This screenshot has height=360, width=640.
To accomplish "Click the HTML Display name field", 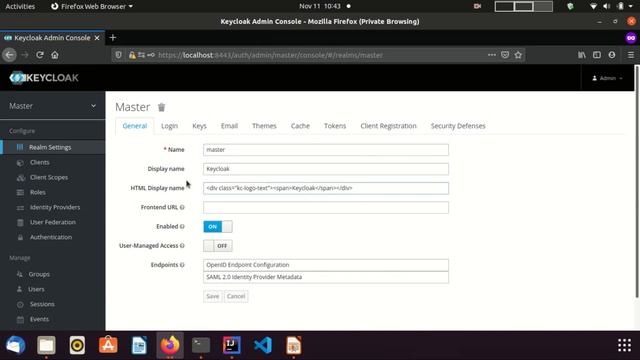I will pyautogui.click(x=326, y=188).
